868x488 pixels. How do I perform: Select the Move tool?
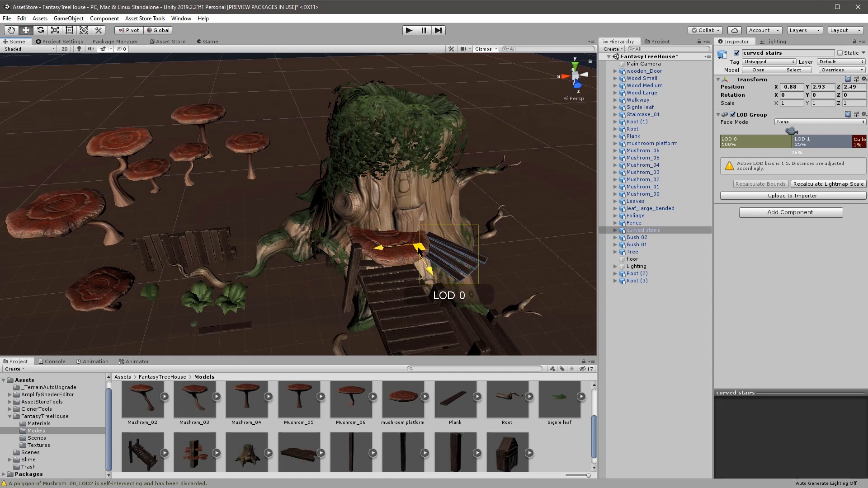coord(26,30)
